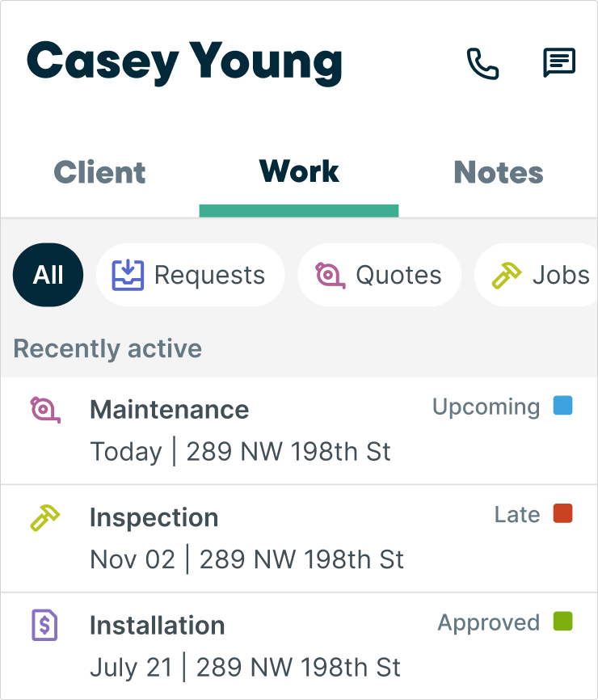
Task: Filter work by Requests
Action: pos(209,276)
